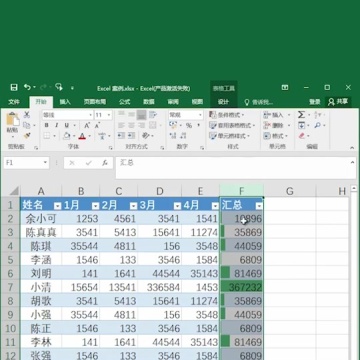Cut the selection with the scissors icon
Viewport: 360px width, 360px height.
(x=27, y=115)
